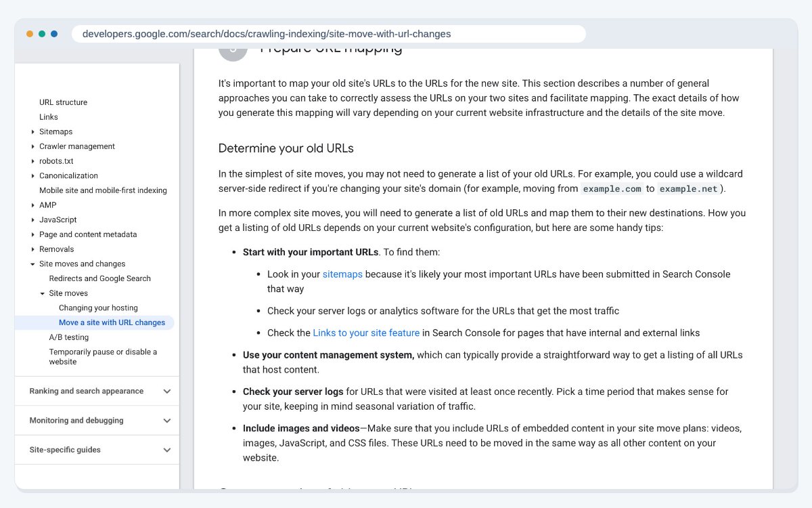Open A/B testing page
The width and height of the screenshot is (812, 508).
(69, 337)
